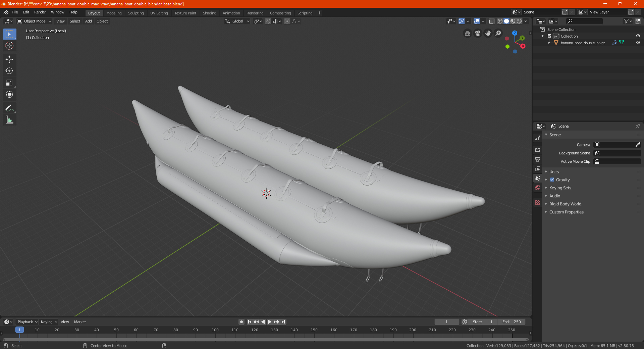Switch to wireframe shading mode
This screenshot has height=349, width=644.
click(500, 21)
